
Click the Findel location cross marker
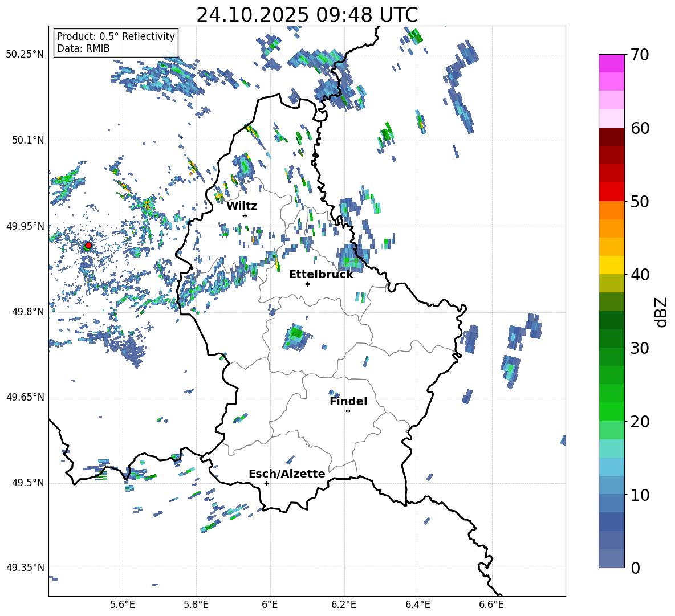coord(348,411)
